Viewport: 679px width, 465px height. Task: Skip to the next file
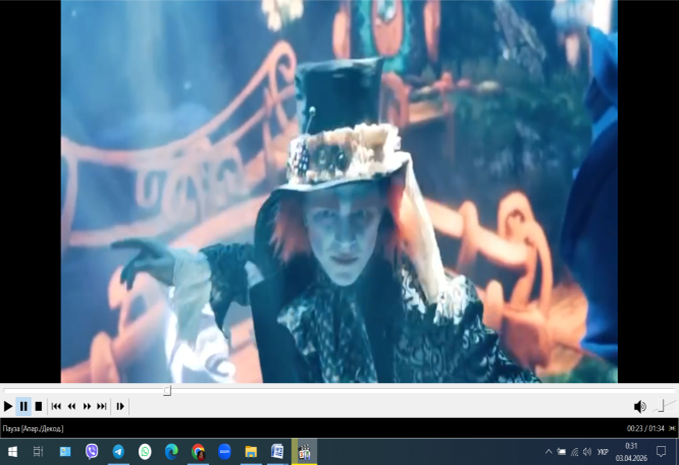102,406
